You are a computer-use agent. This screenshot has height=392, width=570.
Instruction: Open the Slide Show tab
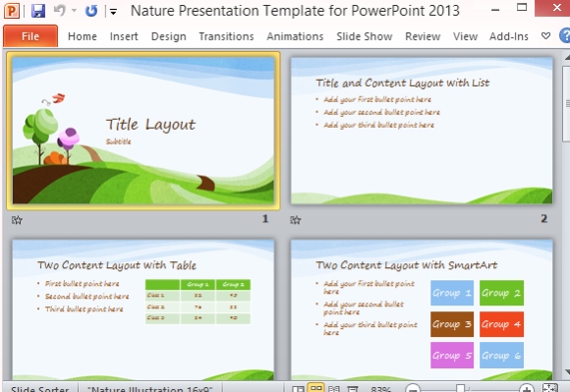coord(365,36)
